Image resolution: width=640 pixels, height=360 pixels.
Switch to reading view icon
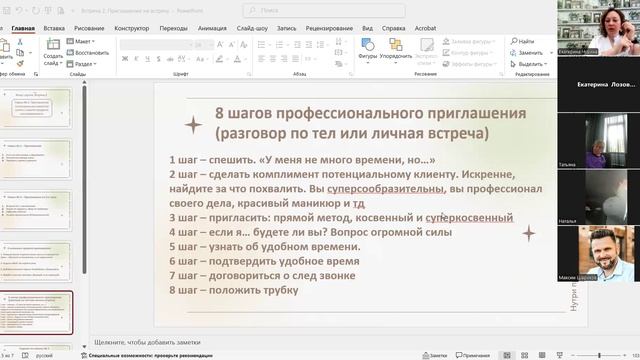pos(542,356)
